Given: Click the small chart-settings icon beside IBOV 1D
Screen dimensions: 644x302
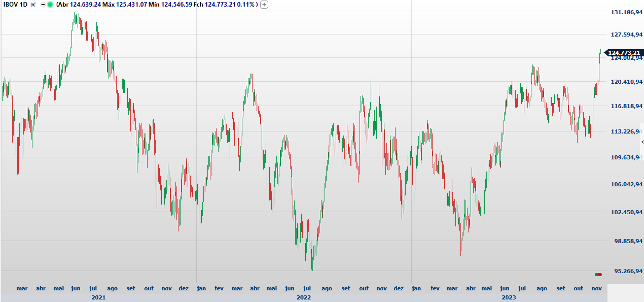Looking at the screenshot, I should [33, 5].
